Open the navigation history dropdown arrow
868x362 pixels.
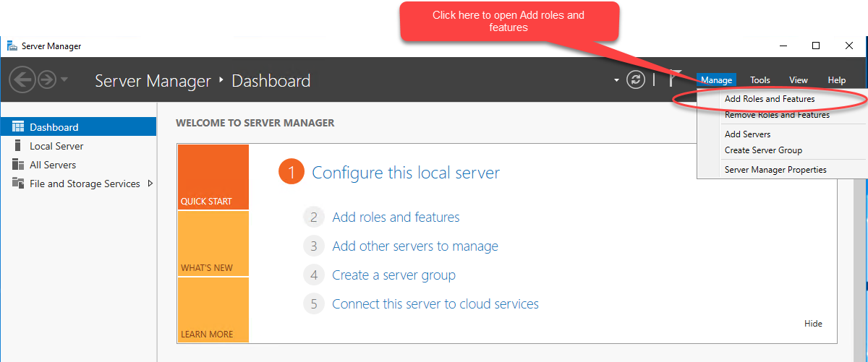click(64, 79)
